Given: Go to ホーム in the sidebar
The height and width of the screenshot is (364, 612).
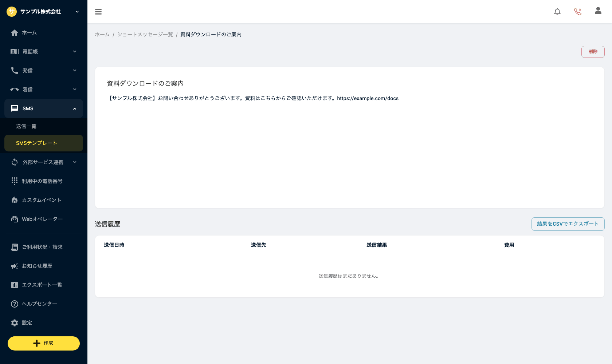Looking at the screenshot, I should 44,33.
